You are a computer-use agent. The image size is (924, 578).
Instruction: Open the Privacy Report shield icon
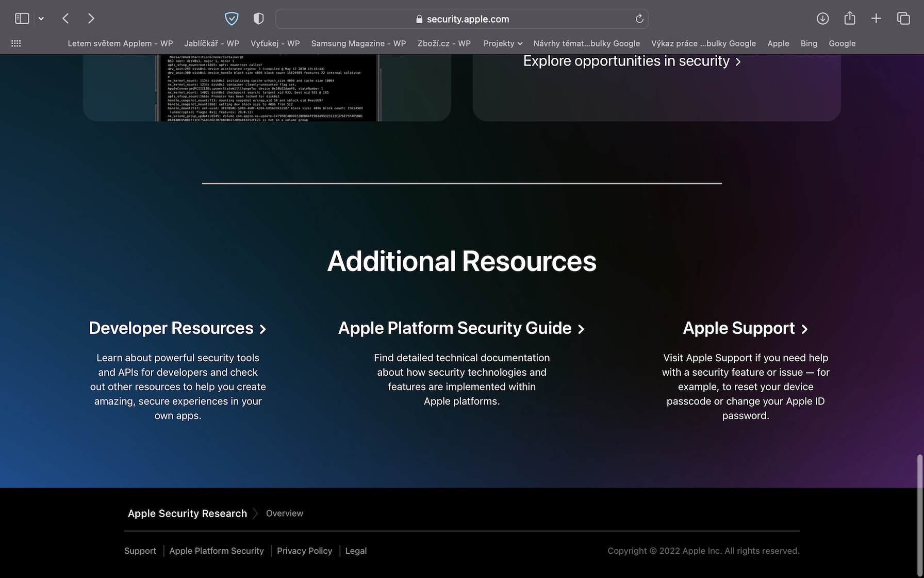coord(258,19)
